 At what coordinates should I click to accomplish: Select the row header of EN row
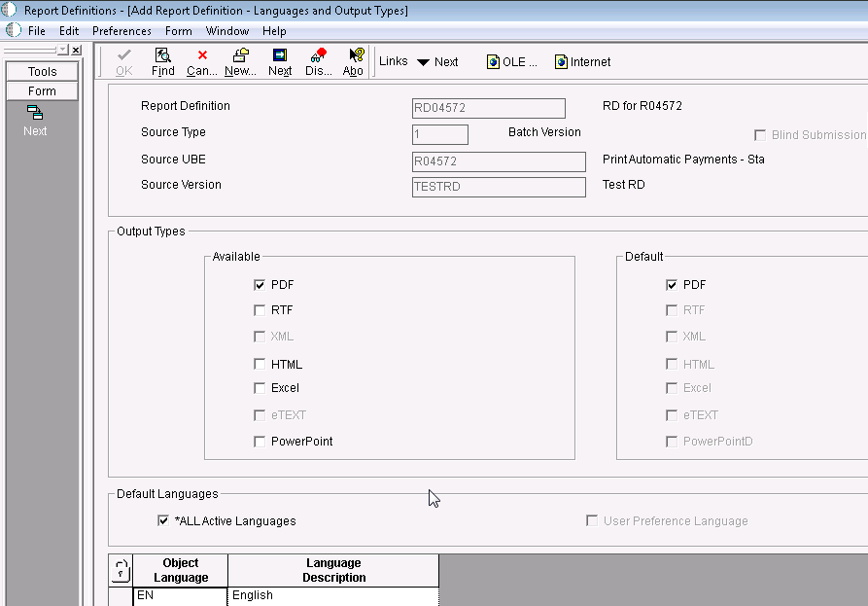[121, 596]
